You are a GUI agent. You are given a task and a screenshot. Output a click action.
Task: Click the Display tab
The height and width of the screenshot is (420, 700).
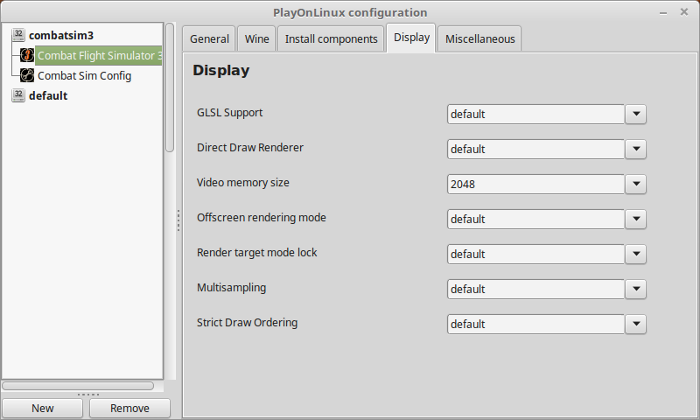(x=411, y=38)
